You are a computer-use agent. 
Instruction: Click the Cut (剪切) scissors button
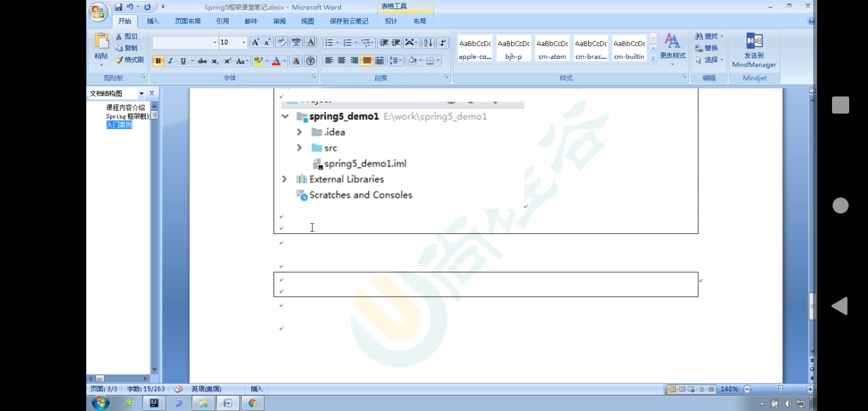pyautogui.click(x=126, y=36)
